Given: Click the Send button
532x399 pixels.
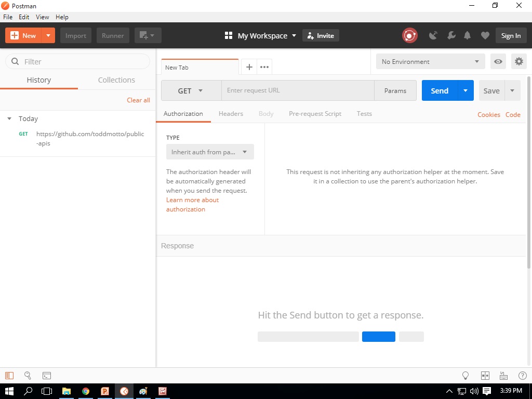Looking at the screenshot, I should 440,90.
